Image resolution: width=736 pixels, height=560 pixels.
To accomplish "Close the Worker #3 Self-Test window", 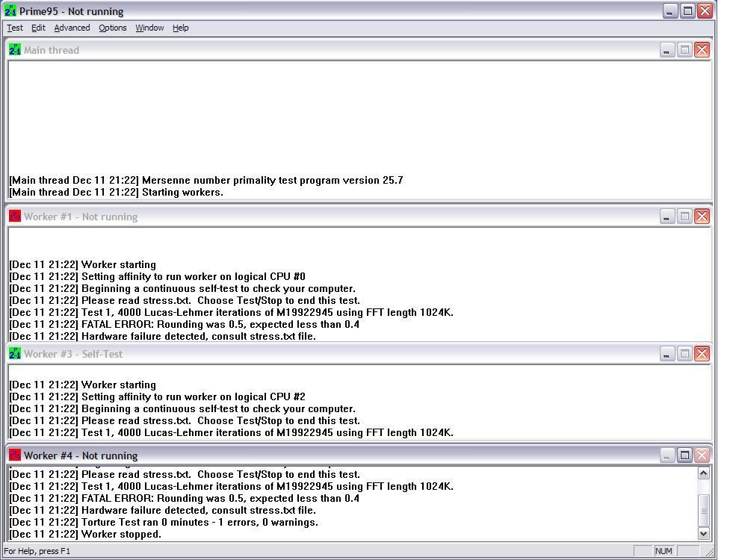I will tap(702, 354).
